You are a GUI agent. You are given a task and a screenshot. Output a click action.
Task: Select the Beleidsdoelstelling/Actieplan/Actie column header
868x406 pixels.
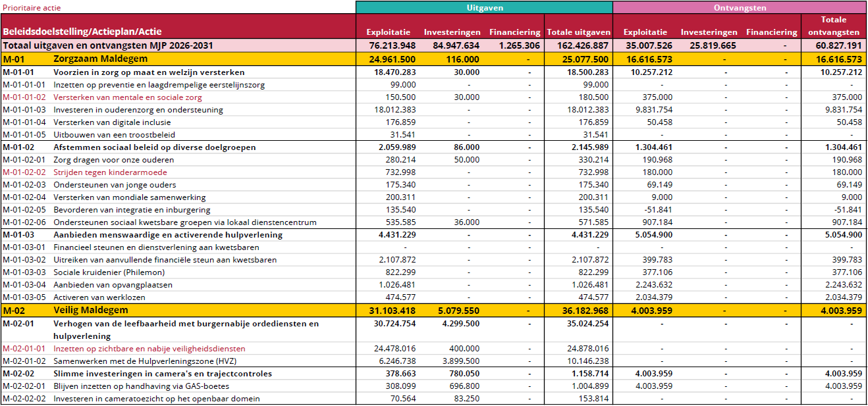click(82, 32)
